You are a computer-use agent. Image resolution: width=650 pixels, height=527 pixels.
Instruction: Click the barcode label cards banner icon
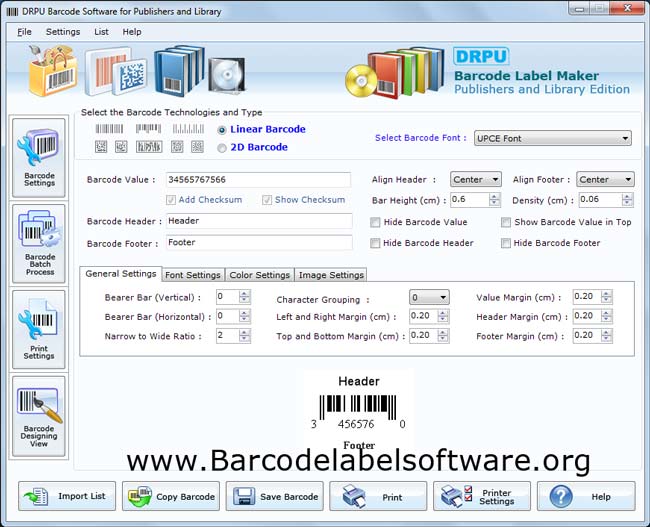point(116,72)
